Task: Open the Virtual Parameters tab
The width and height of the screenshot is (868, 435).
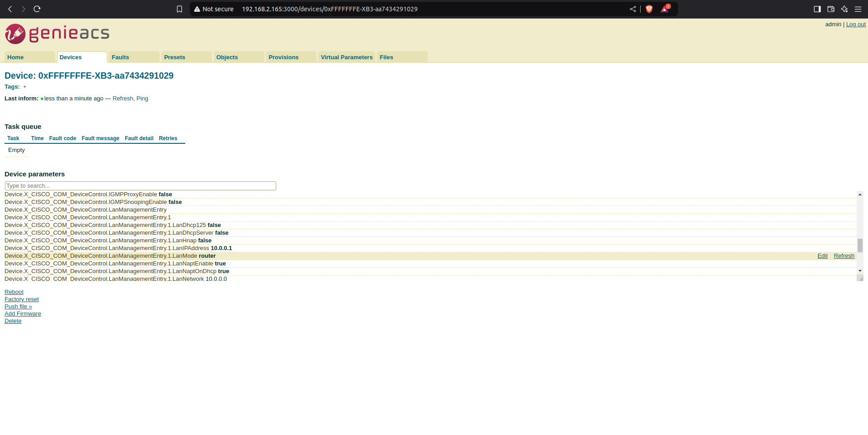Action: (346, 57)
